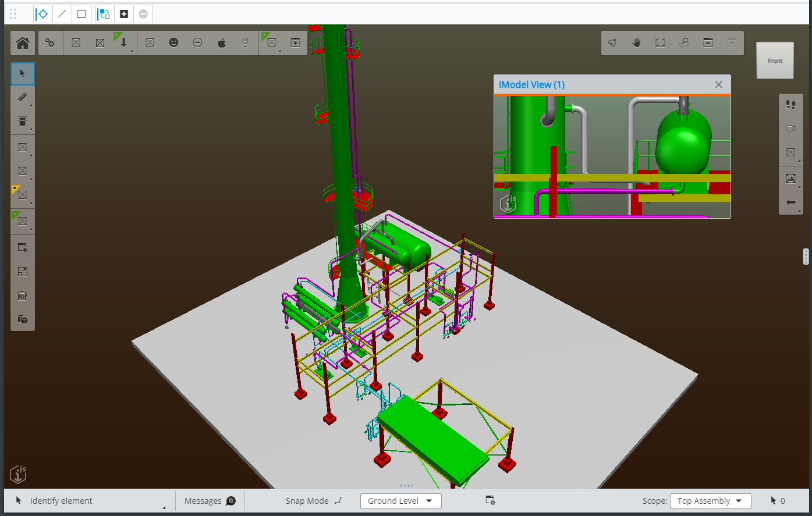Click the view settings icon in status bar
This screenshot has height=516, width=812.
[490, 501]
